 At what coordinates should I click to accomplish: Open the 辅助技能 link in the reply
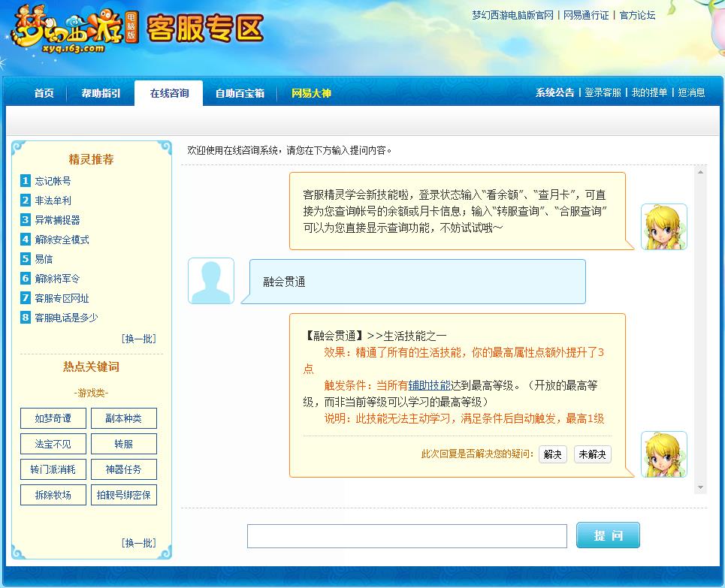tap(429, 385)
